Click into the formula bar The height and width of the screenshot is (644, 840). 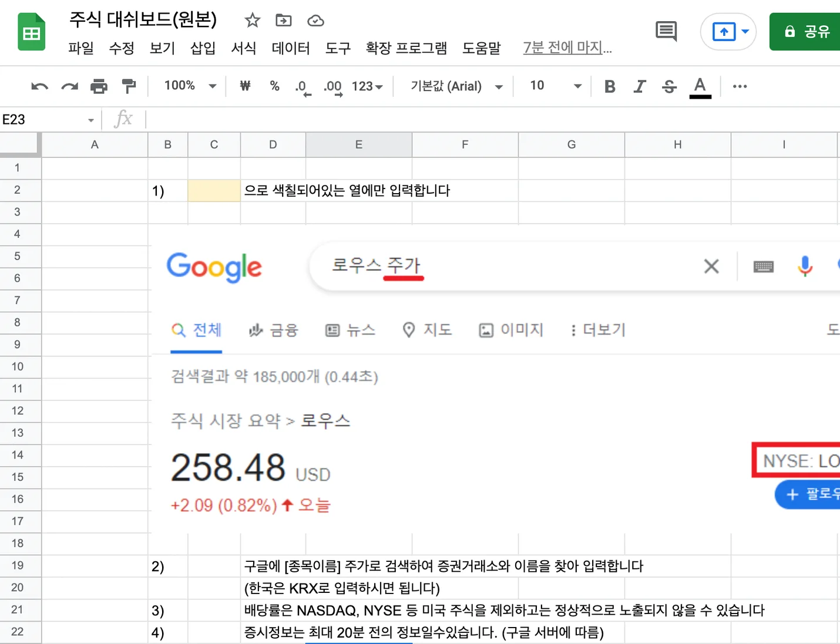pos(492,120)
